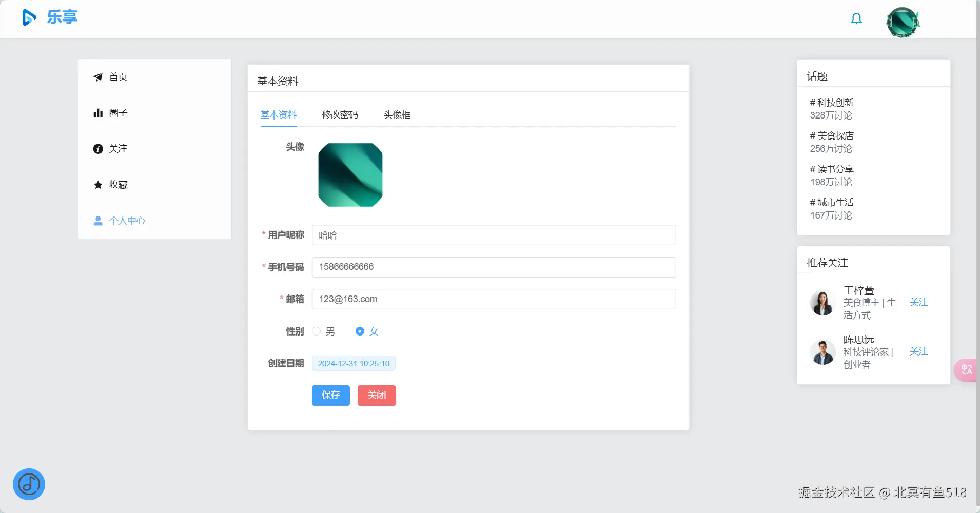Screen dimensions: 980x513
Task: Click the 推荐关注 panel heading
Action: pyautogui.click(x=827, y=263)
